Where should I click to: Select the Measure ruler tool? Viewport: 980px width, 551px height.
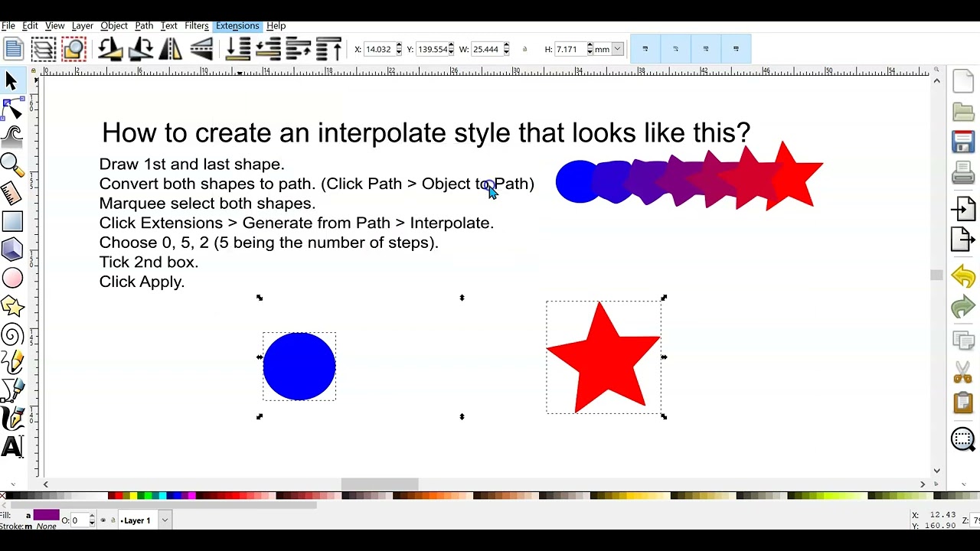tap(12, 192)
